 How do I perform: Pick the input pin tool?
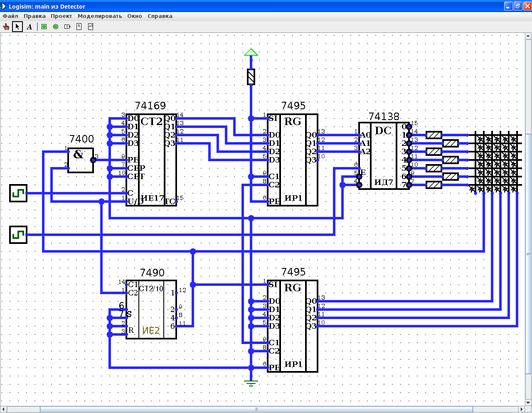(x=44, y=27)
